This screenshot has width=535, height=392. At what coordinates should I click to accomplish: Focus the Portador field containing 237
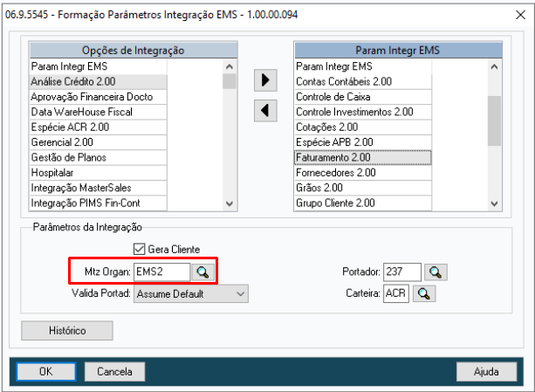(402, 272)
